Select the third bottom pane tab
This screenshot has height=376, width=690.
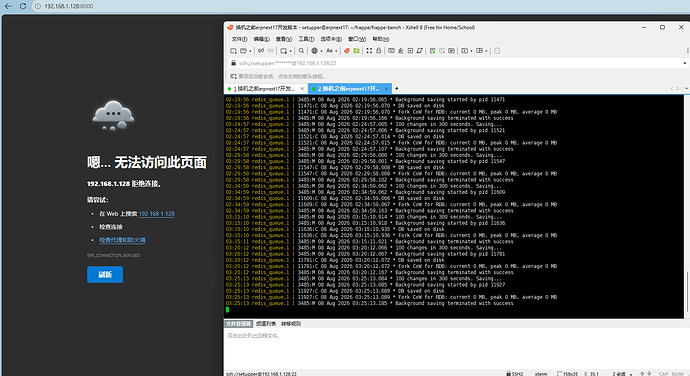click(x=291, y=324)
